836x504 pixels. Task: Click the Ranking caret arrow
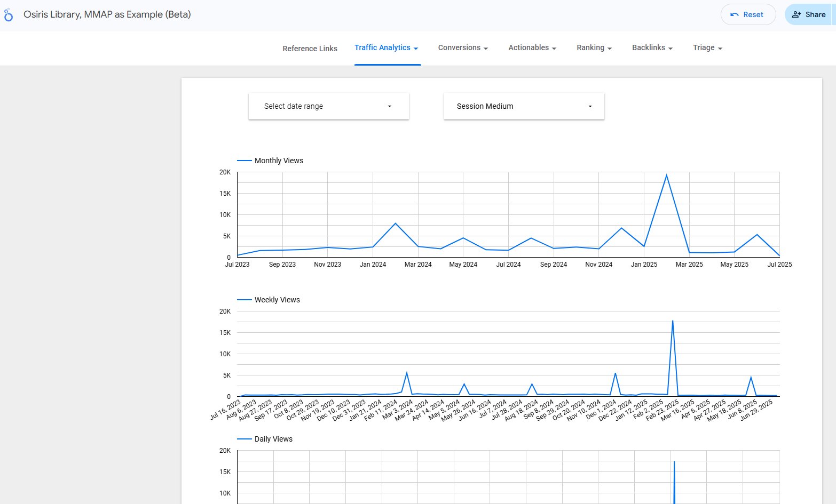610,49
